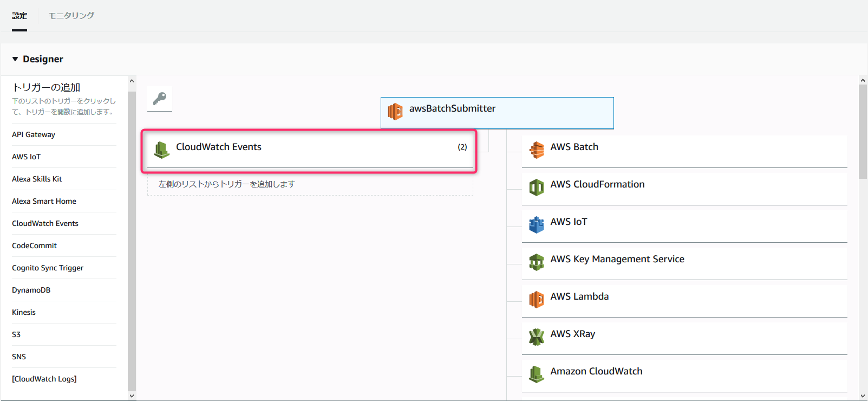This screenshot has height=401, width=868.
Task: Click the CloudWatch Events trigger icon
Action: pyautogui.click(x=161, y=150)
